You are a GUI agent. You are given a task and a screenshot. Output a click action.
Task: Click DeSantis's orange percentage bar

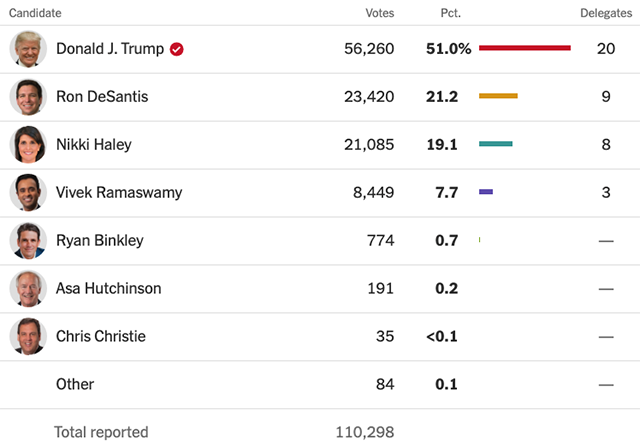[498, 96]
